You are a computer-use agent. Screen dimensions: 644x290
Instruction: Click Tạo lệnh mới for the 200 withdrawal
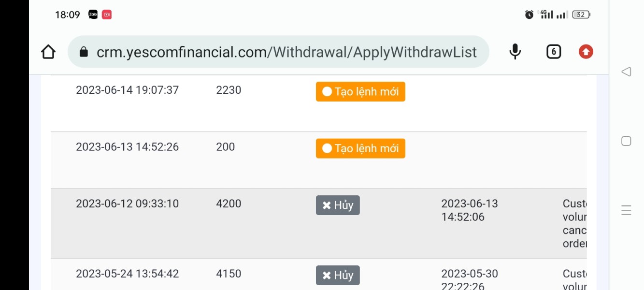[360, 148]
